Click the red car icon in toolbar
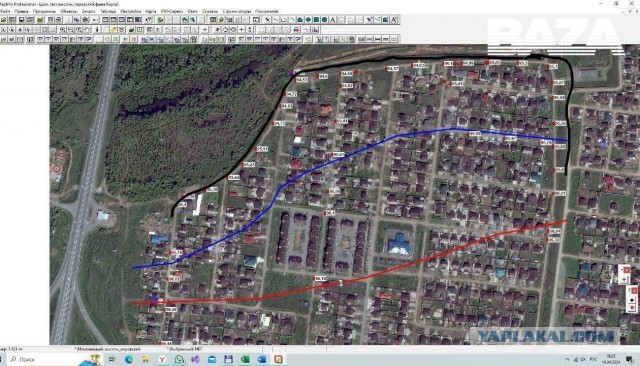640x366 pixels. (297, 29)
